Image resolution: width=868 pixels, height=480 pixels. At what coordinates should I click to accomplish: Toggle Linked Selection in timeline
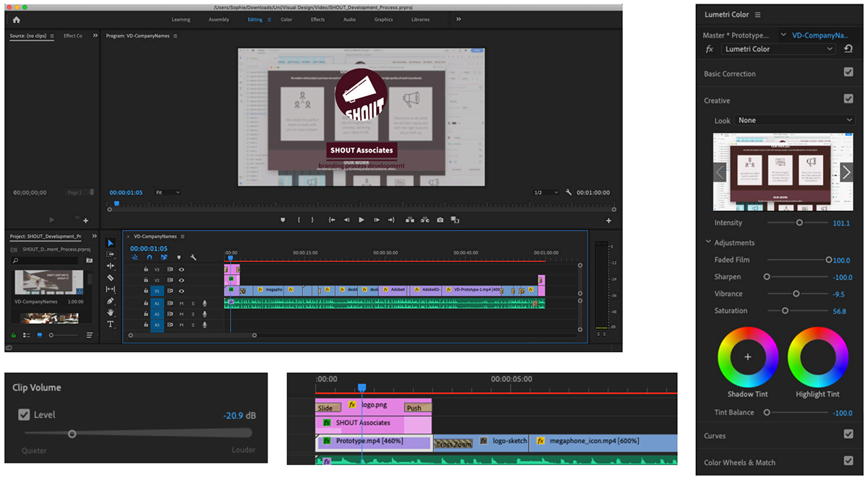point(164,257)
